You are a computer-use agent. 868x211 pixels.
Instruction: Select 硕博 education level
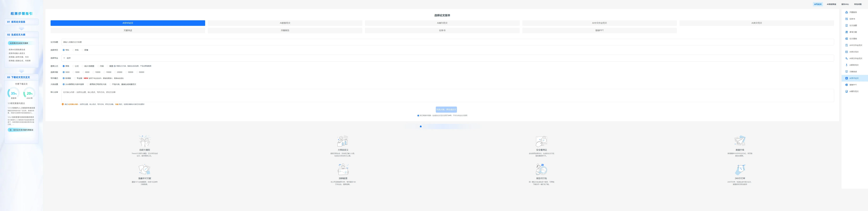[x=85, y=50]
